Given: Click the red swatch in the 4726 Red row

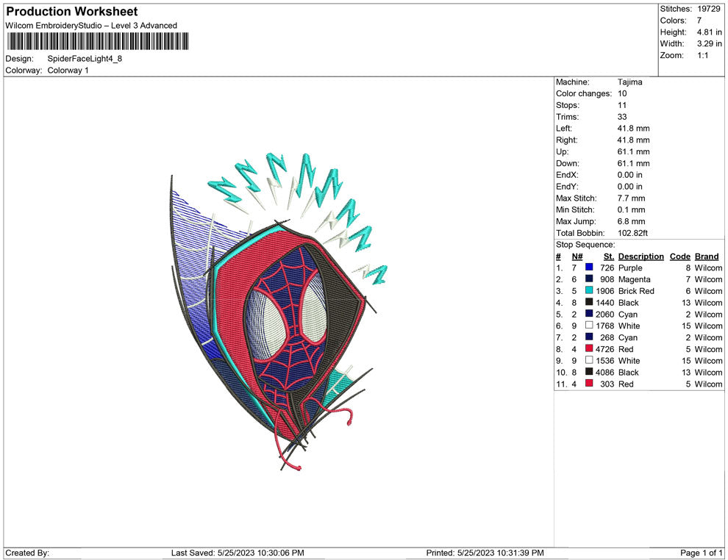Looking at the screenshot, I should coord(589,348).
